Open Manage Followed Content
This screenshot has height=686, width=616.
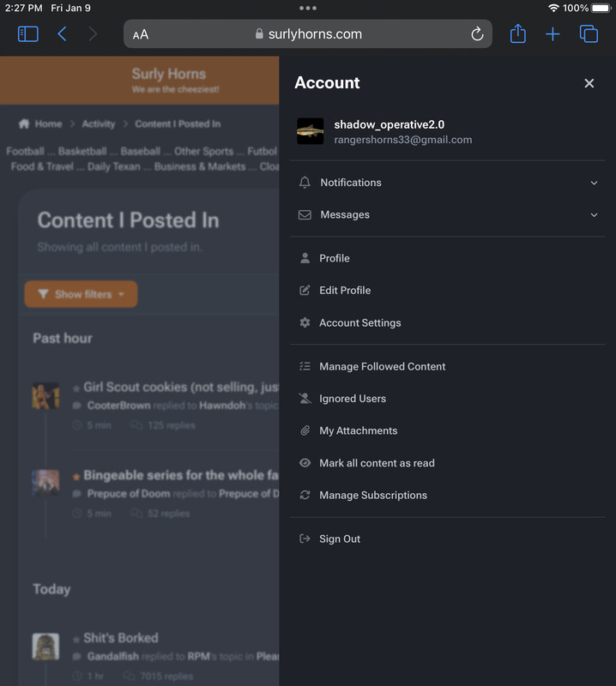[448, 366]
